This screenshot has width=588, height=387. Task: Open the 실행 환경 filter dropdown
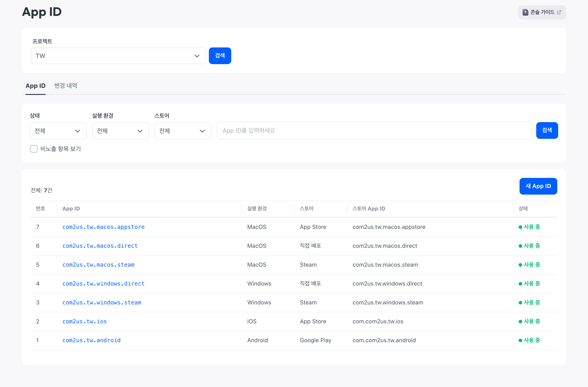[x=121, y=131]
